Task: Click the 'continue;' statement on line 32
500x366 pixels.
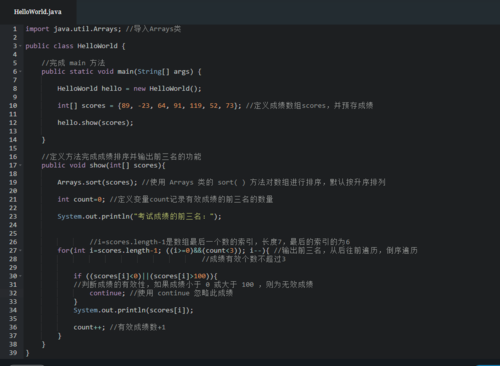Action: point(107,293)
